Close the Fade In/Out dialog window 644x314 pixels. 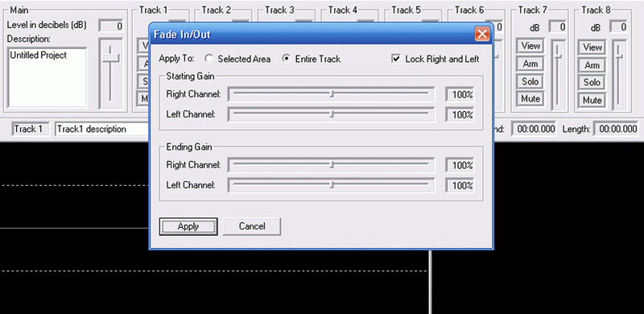(x=481, y=34)
